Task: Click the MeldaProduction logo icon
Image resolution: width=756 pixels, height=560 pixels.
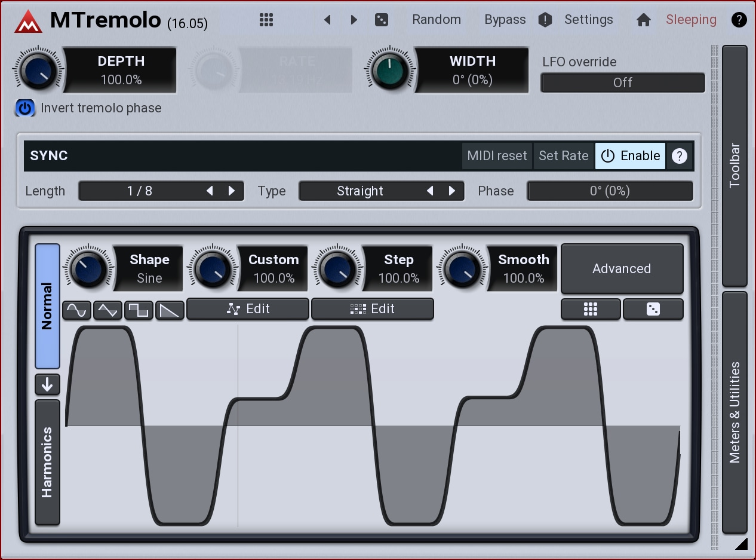Action: click(x=28, y=21)
